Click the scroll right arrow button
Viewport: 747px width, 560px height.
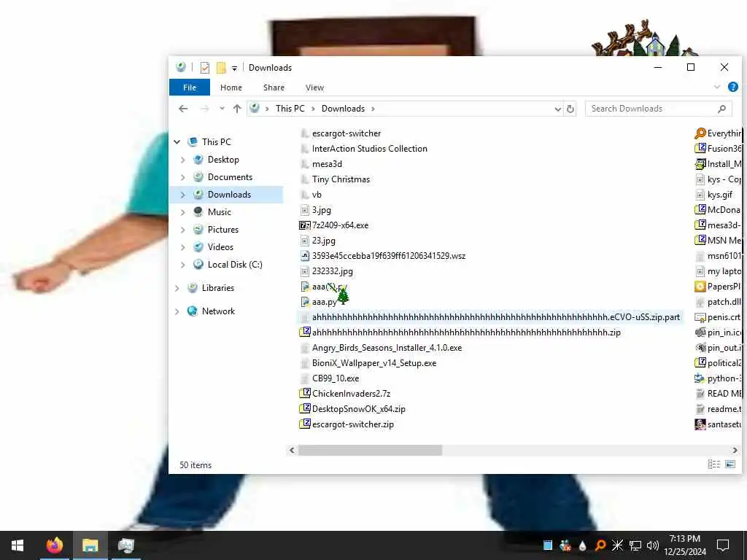click(x=735, y=450)
